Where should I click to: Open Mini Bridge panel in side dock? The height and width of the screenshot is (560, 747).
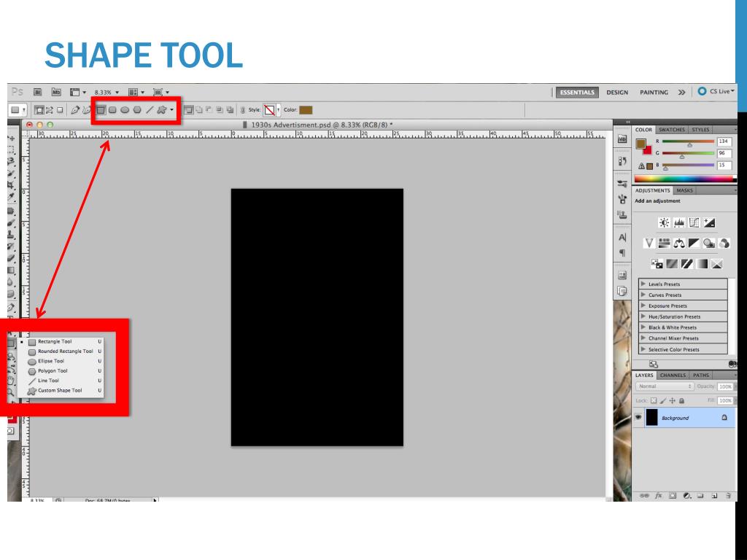622,139
